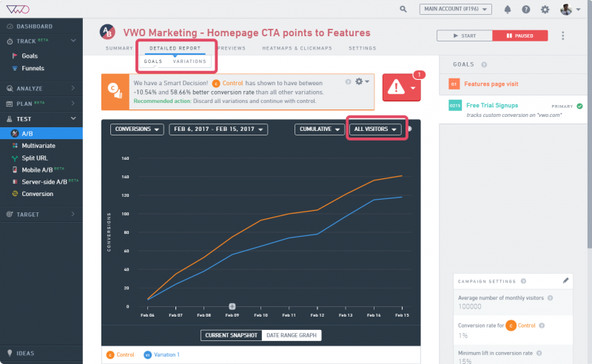Switch chart to Date Range Graph
Screen dimensions: 592x364
pyautogui.click(x=292, y=335)
